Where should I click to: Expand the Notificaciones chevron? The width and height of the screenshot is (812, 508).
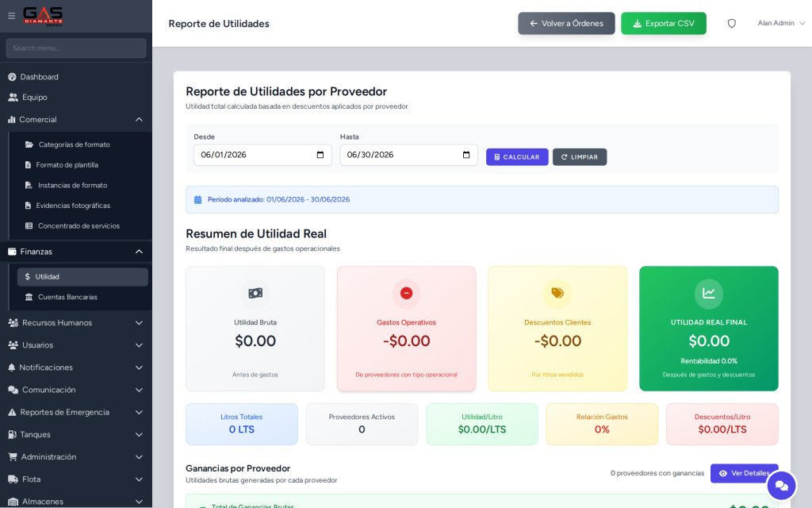[x=139, y=368]
